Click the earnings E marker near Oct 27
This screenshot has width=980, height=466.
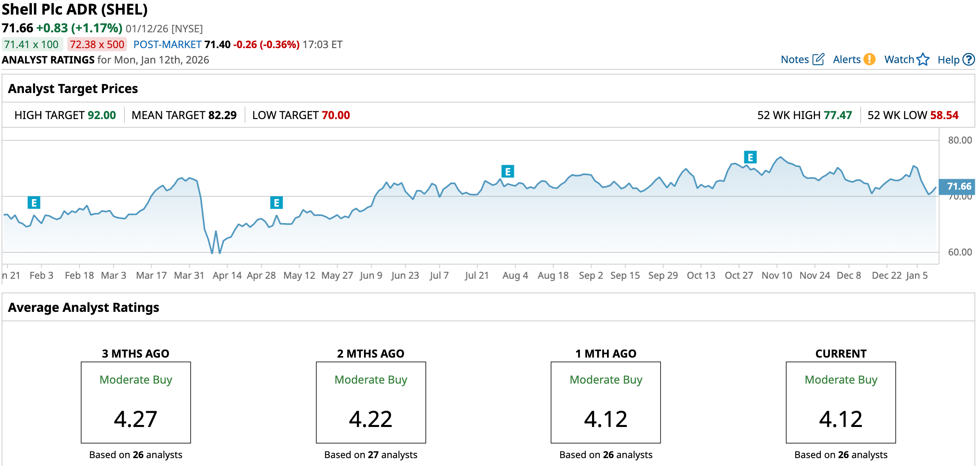pos(750,157)
